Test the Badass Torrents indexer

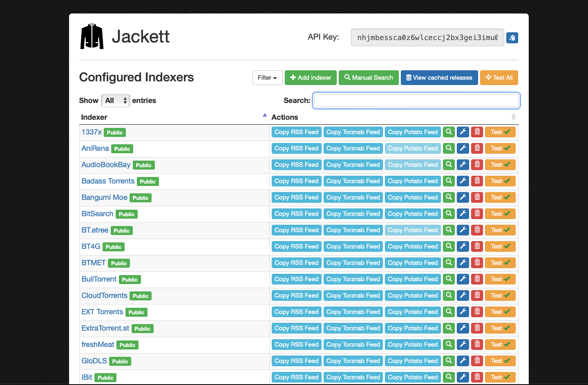[x=500, y=181]
